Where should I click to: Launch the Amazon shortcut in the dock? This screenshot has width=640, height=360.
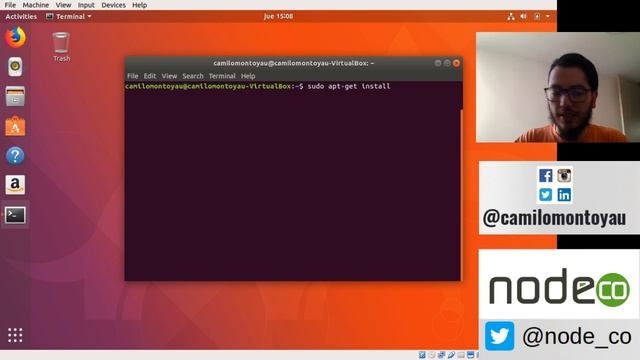point(15,185)
